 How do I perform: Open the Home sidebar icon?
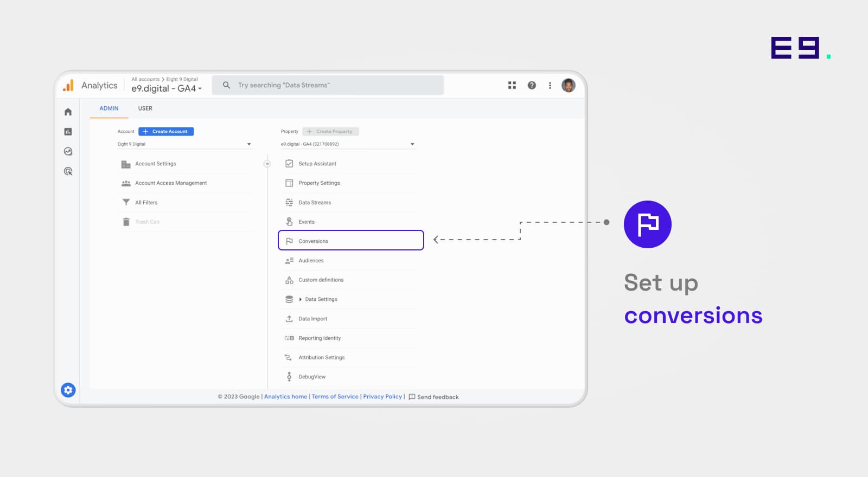coord(68,112)
